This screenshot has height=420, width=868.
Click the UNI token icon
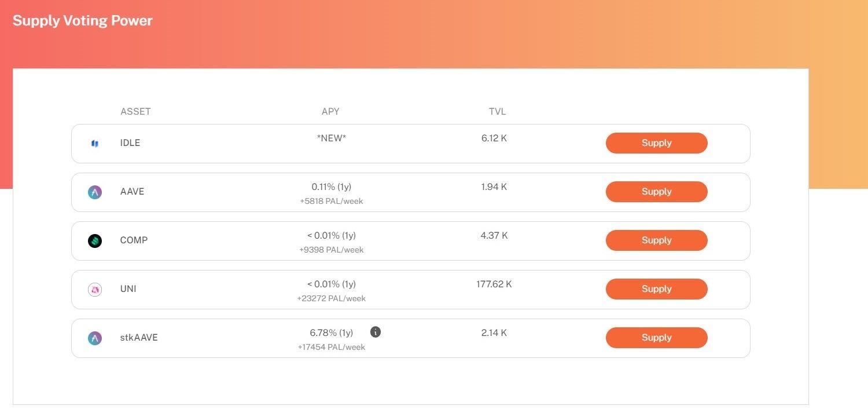[x=95, y=290]
